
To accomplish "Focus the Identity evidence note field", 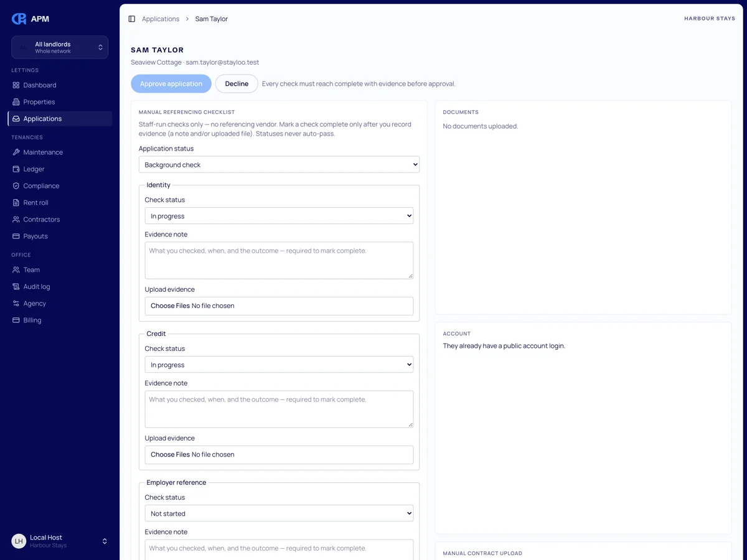I will (x=279, y=260).
